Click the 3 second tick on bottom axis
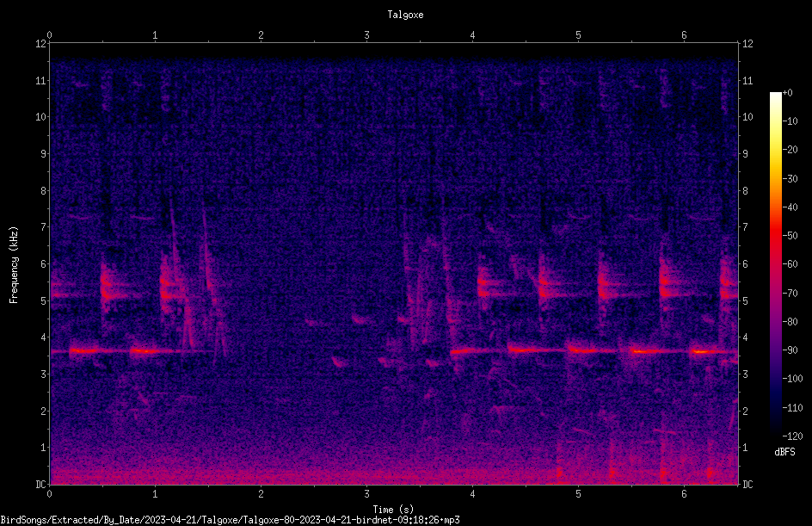The image size is (812, 526). coord(366,494)
